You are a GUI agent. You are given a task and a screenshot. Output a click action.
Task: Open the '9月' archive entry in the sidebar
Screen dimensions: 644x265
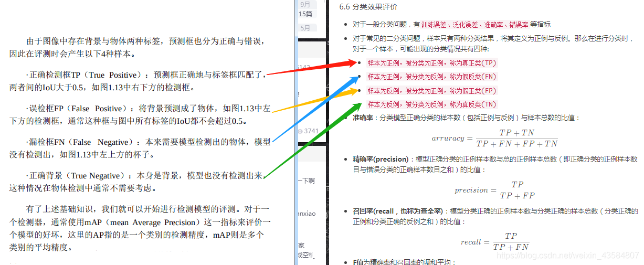tap(305, 4)
